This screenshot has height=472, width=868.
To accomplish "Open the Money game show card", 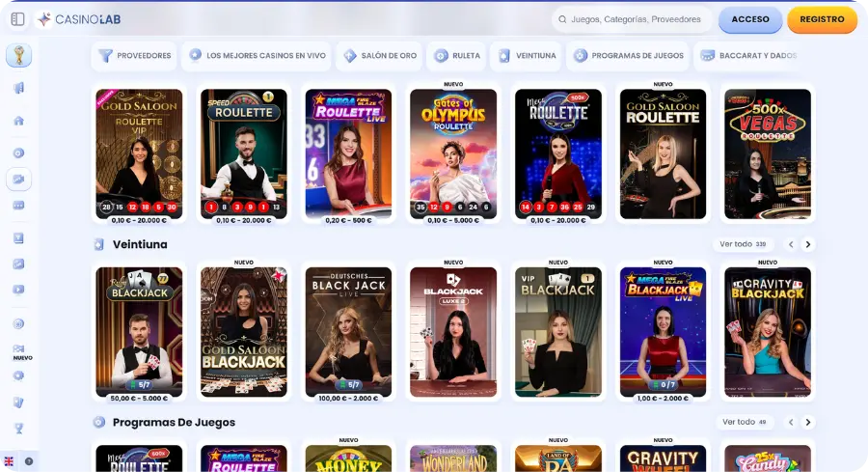I will tap(348, 458).
